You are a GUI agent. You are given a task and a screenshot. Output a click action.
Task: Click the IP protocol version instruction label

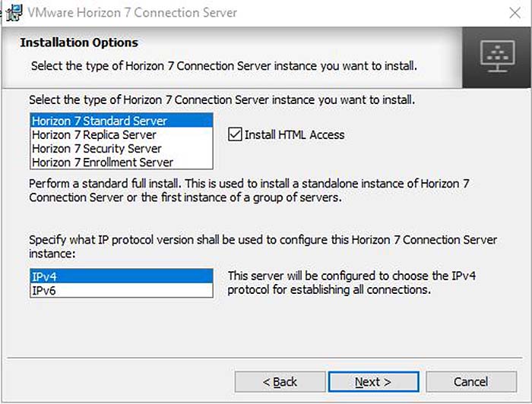click(263, 246)
